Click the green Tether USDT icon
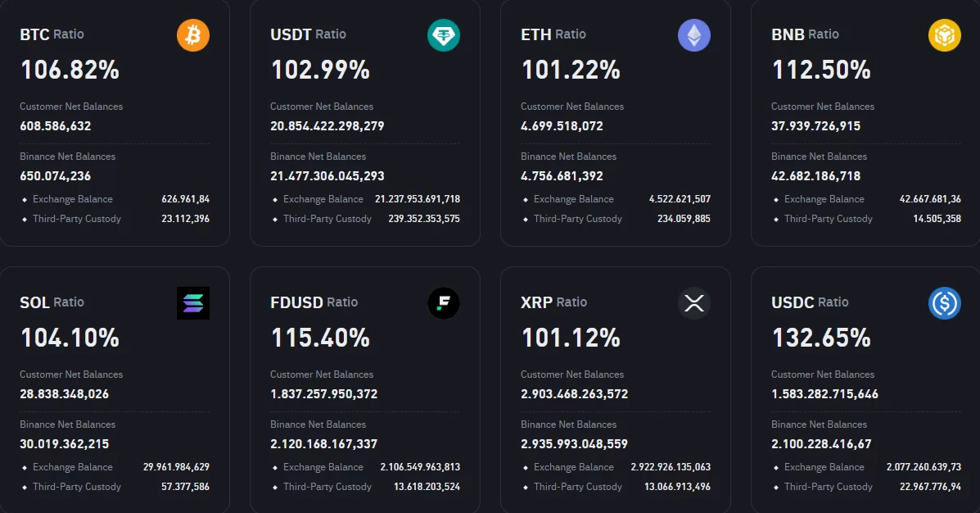 pyautogui.click(x=444, y=35)
